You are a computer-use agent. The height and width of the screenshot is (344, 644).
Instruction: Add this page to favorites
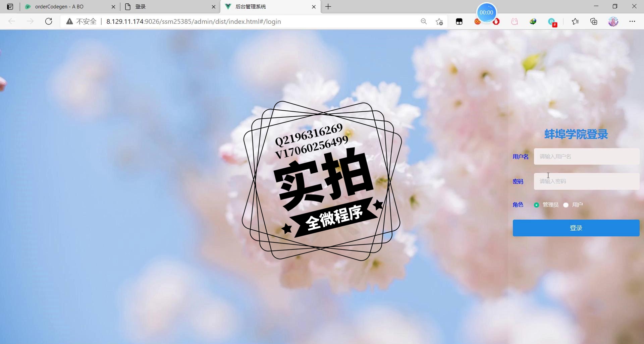[439, 21]
